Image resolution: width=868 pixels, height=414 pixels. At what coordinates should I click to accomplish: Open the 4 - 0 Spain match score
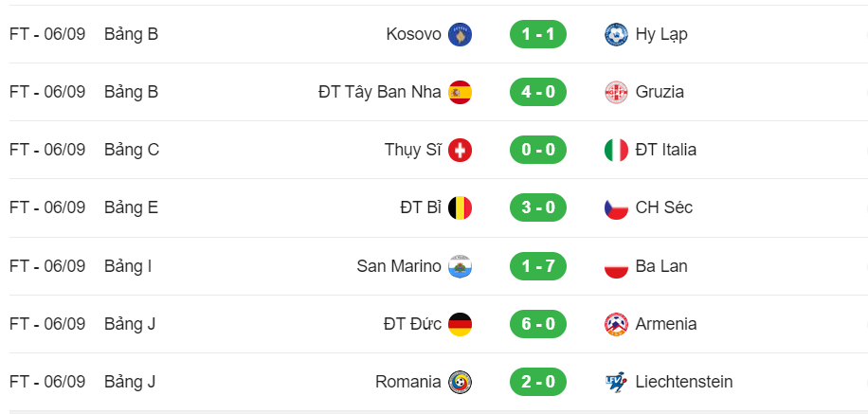[538, 92]
